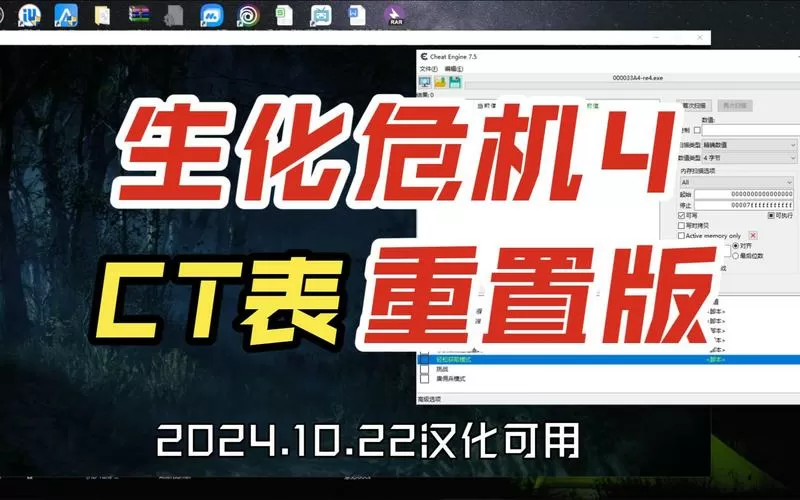800x500 pixels.
Task: Click the scan progress bar under process name
Action: tap(632, 85)
